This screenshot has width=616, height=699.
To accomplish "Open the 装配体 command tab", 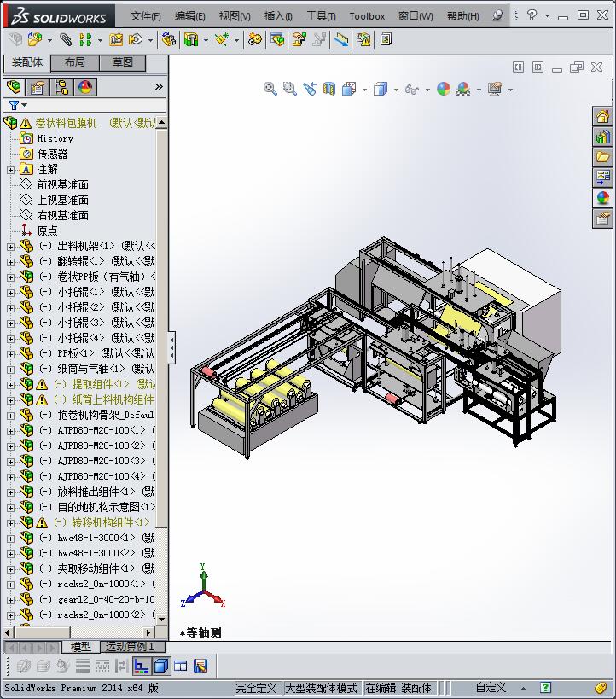I will pyautogui.click(x=27, y=62).
